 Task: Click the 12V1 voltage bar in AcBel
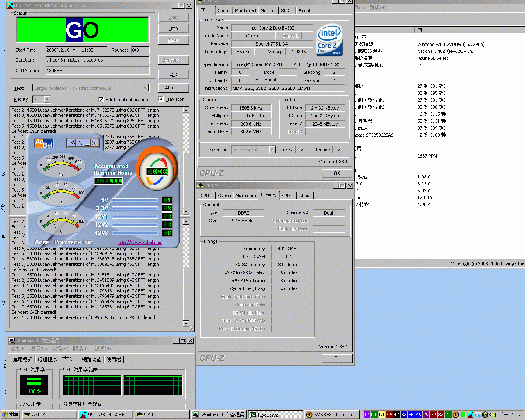point(135,217)
